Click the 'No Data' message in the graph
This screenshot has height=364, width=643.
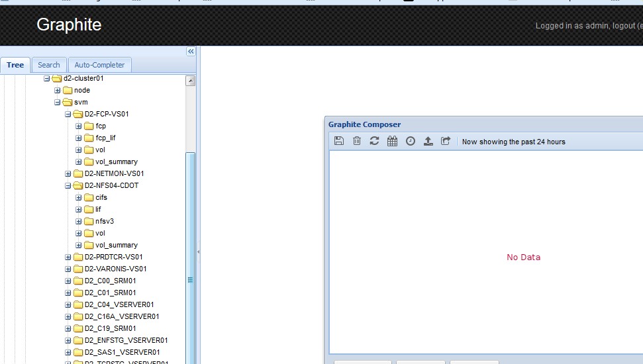(523, 257)
